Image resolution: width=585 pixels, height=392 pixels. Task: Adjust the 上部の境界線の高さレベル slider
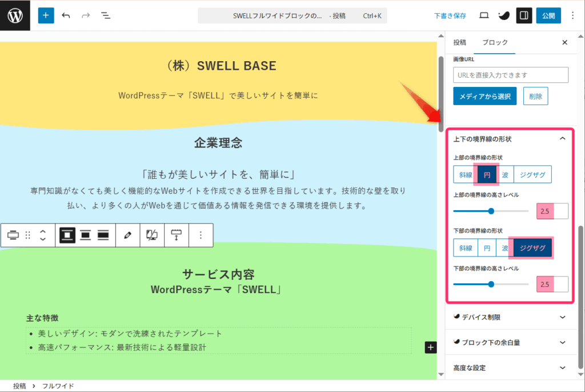tap(491, 211)
